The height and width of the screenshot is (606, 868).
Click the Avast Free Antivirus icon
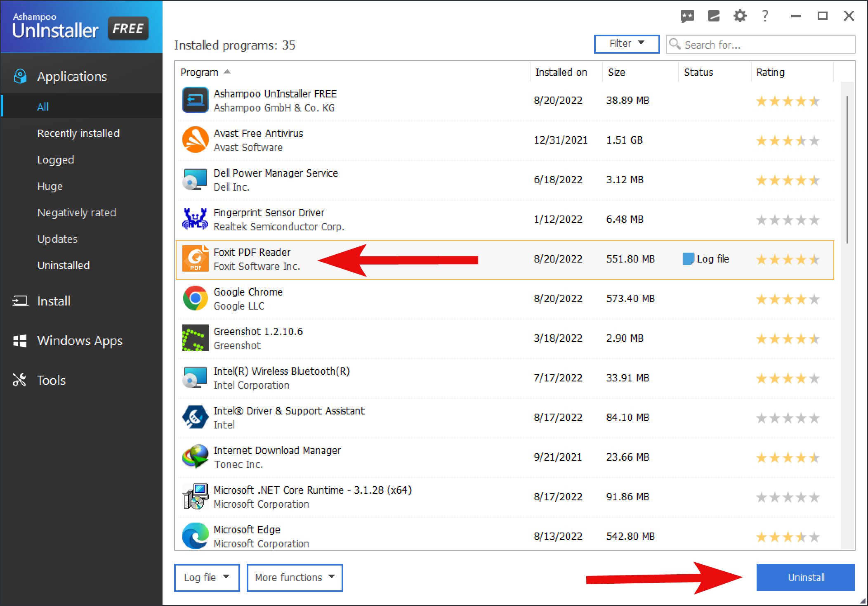pos(195,140)
